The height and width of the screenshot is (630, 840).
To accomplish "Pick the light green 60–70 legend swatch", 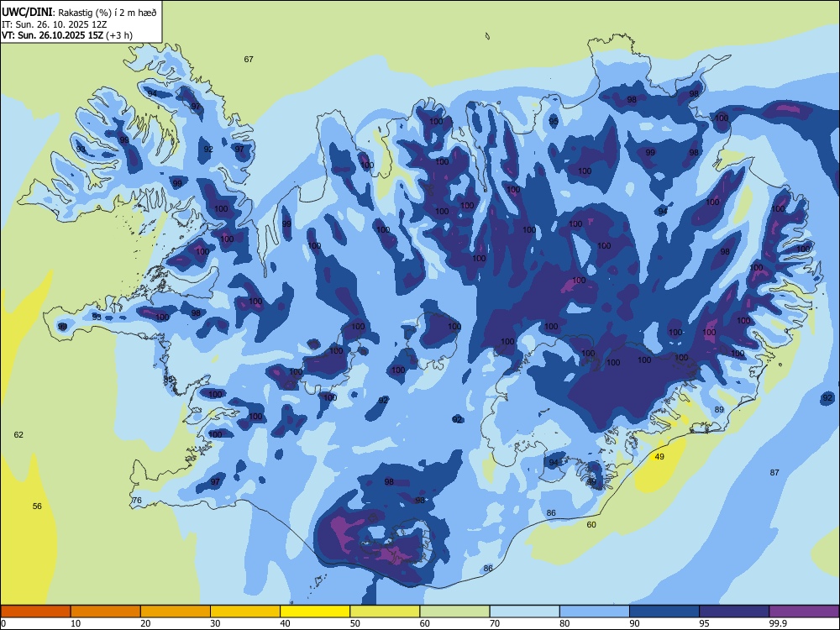I will point(454,612).
